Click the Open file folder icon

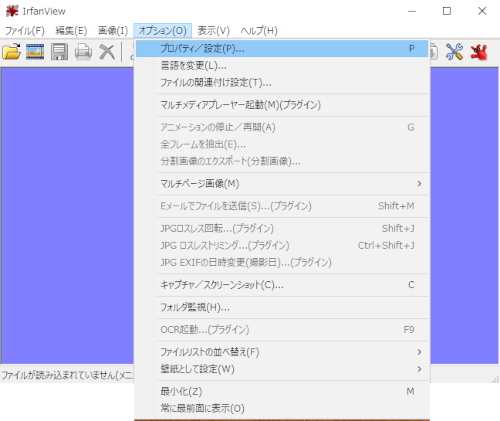point(11,52)
